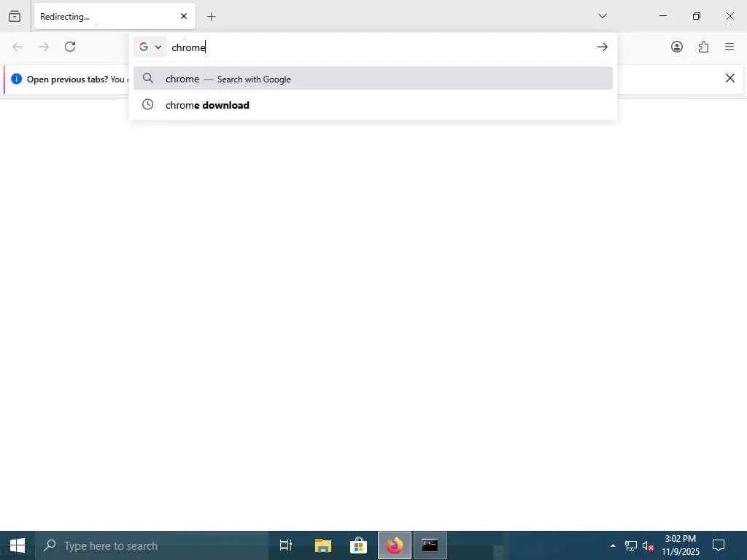The height and width of the screenshot is (560, 747).
Task: Restore down the Firefox window
Action: coord(697,16)
